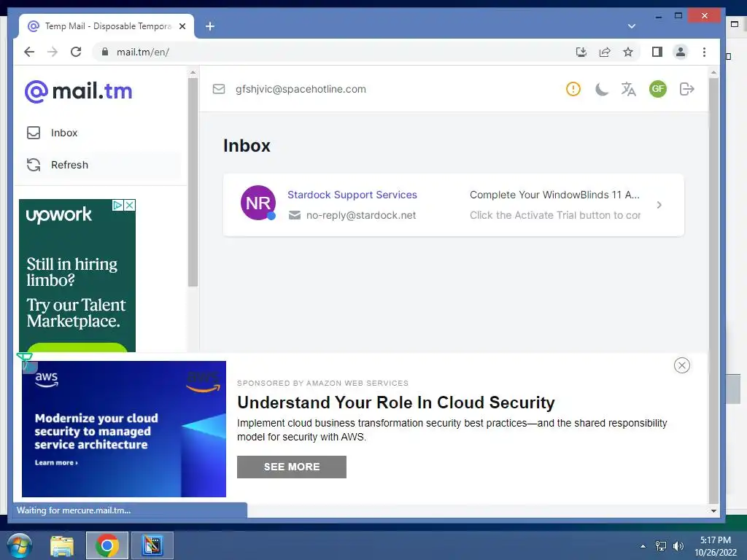Open language translation selector

(629, 89)
